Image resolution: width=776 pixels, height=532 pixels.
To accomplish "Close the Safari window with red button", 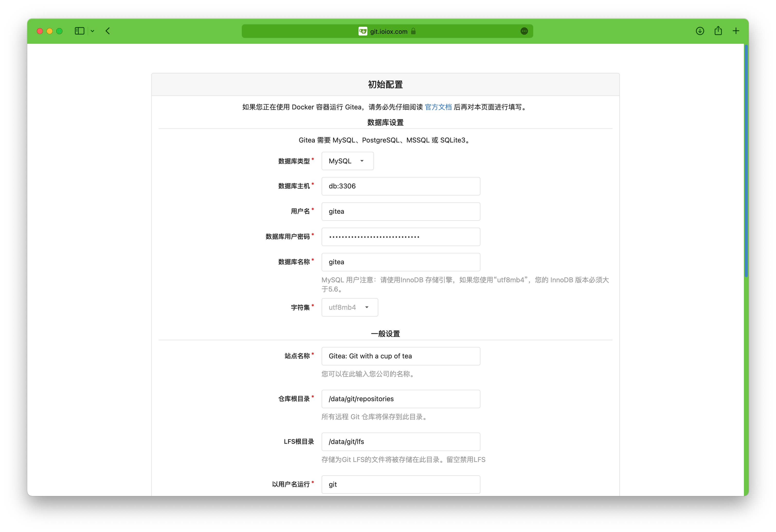I will (40, 31).
